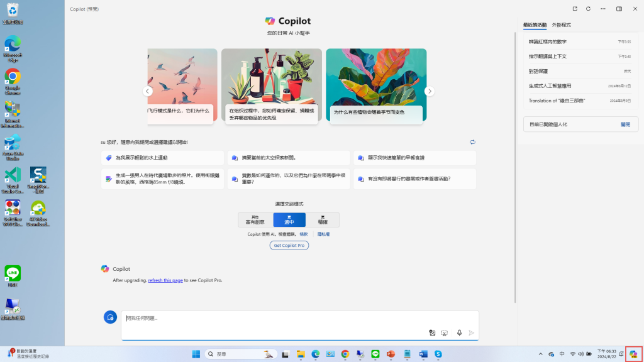Image resolution: width=644 pixels, height=362 pixels.
Task: Open recent chat 辨識紅框內的數字
Action: pyautogui.click(x=580, y=42)
